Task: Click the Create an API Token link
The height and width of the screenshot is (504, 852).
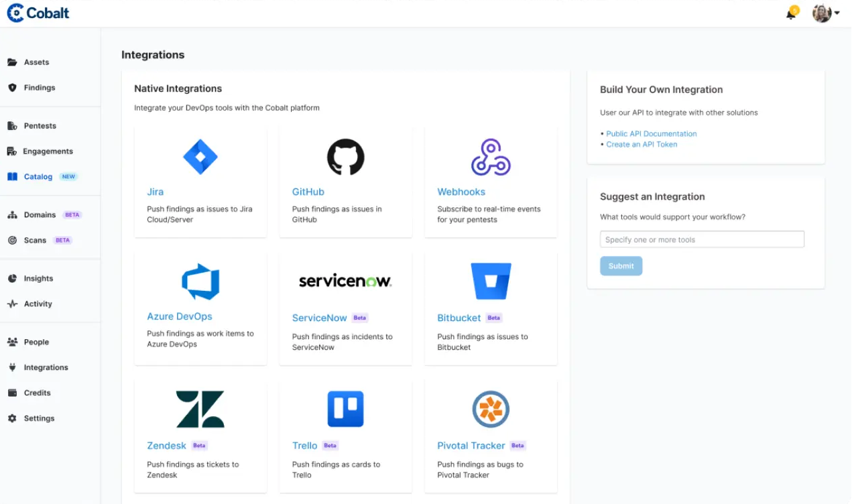Action: click(642, 144)
